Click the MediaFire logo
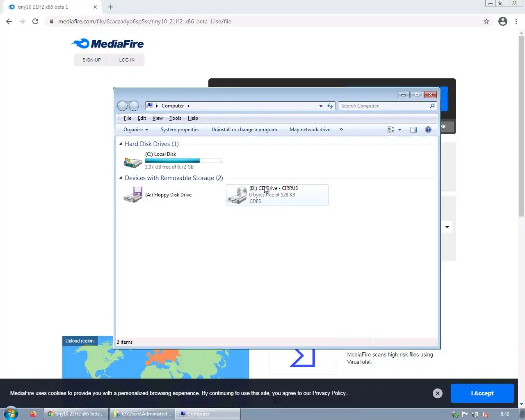Image resolution: width=525 pixels, height=420 pixels. (107, 44)
